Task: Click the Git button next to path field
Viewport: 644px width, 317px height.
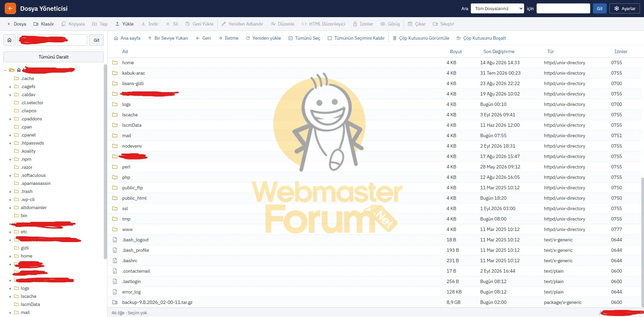Action: pyautogui.click(x=96, y=40)
